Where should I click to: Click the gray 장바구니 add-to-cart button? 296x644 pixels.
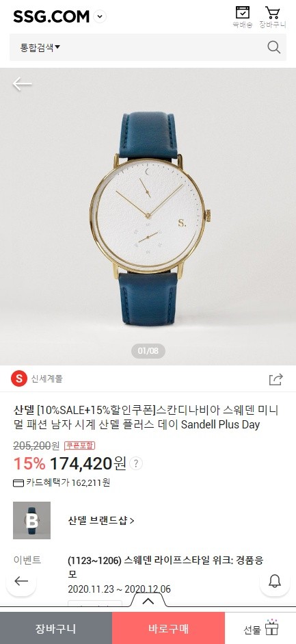click(x=56, y=628)
